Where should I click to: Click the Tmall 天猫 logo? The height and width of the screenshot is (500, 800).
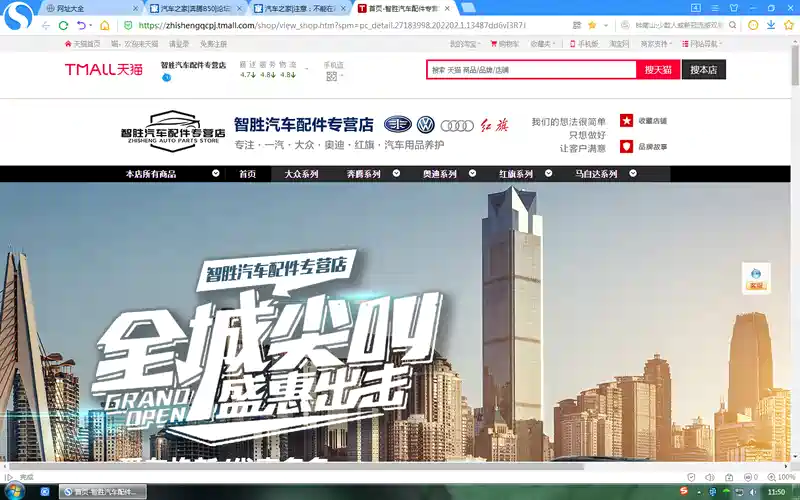(104, 70)
